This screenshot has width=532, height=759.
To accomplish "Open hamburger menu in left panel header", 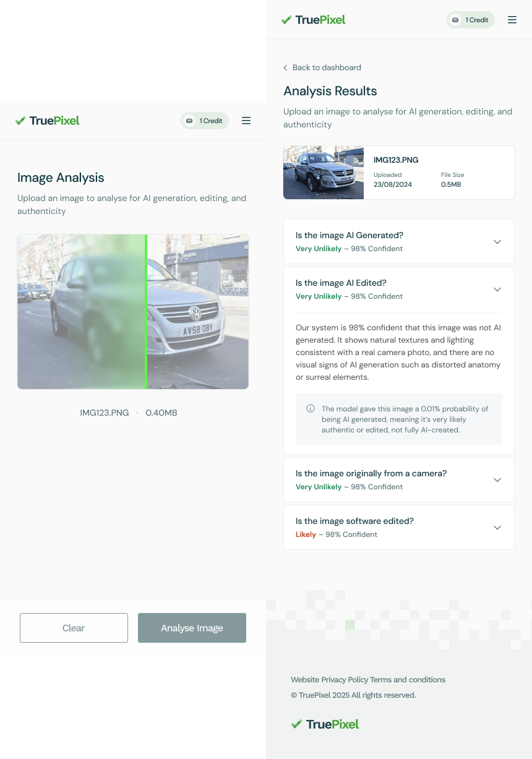I will (246, 121).
